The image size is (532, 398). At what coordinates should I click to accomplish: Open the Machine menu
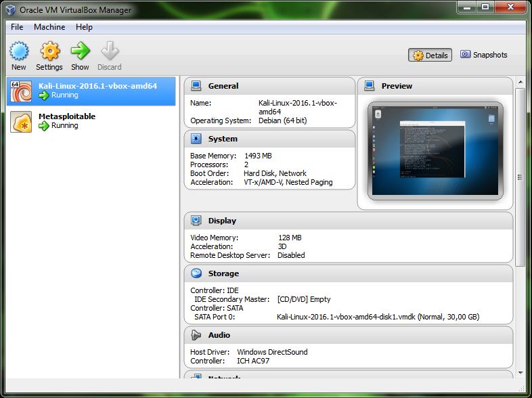coord(49,27)
